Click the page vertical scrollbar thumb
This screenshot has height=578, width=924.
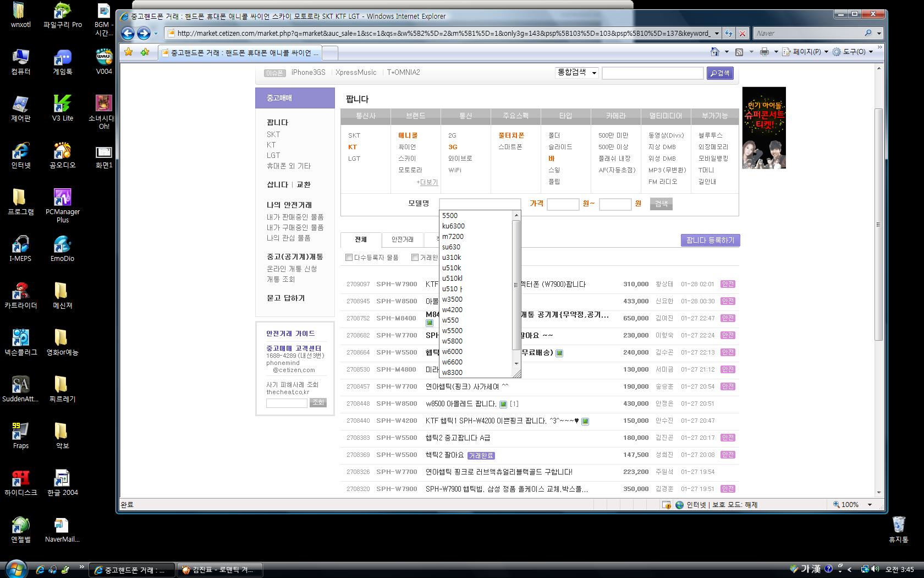878,225
